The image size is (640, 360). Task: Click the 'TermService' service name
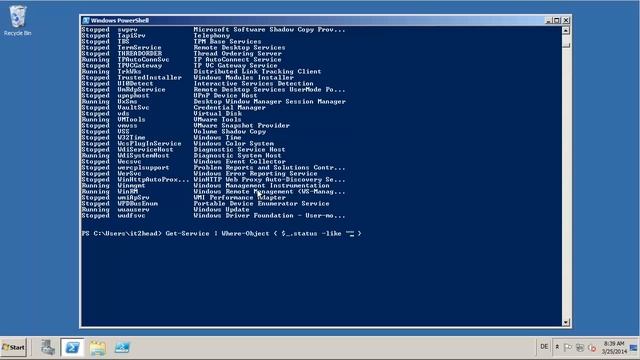click(x=140, y=47)
